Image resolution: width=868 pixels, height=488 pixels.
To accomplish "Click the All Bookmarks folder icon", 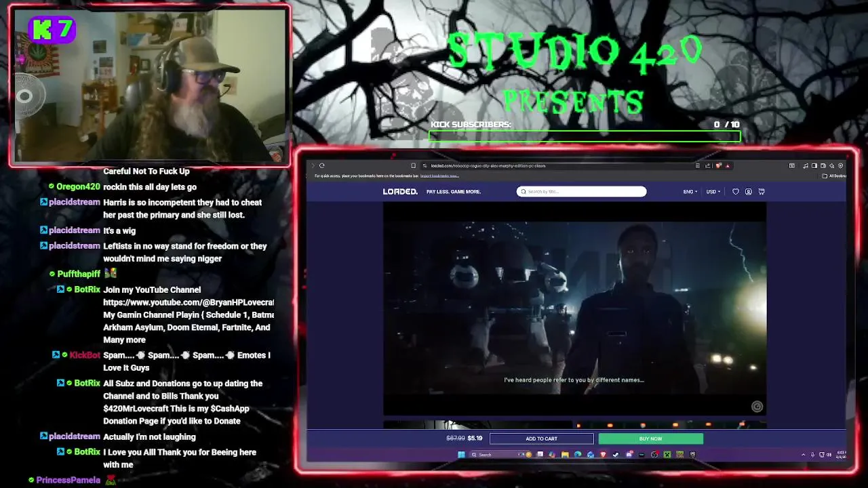I will [x=825, y=176].
